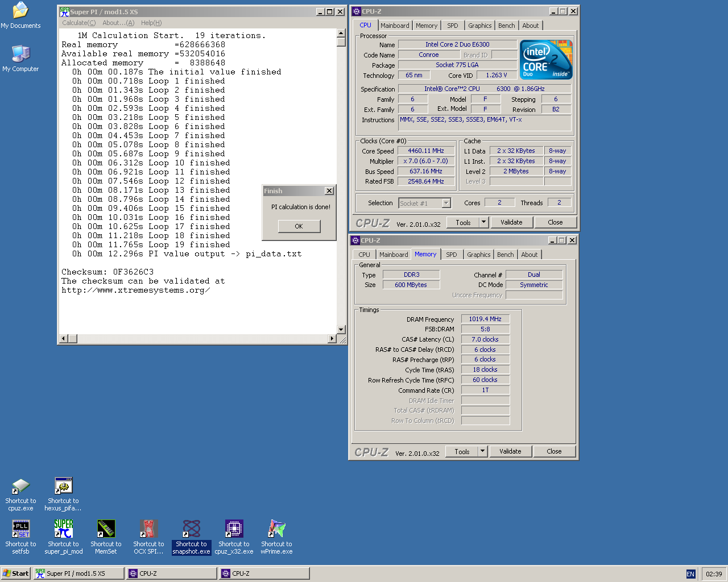Switch to Graphics tab in top CPU-Z
The width and height of the screenshot is (728, 582).
click(480, 26)
